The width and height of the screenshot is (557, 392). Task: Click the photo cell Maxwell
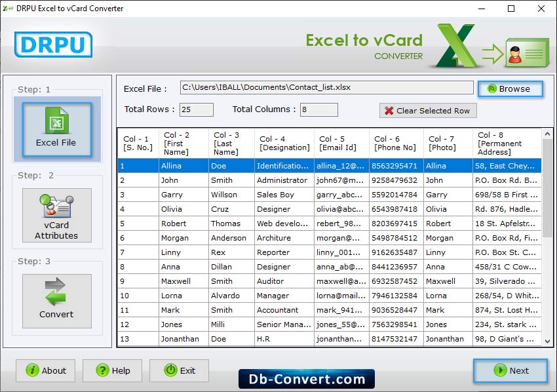(x=448, y=281)
